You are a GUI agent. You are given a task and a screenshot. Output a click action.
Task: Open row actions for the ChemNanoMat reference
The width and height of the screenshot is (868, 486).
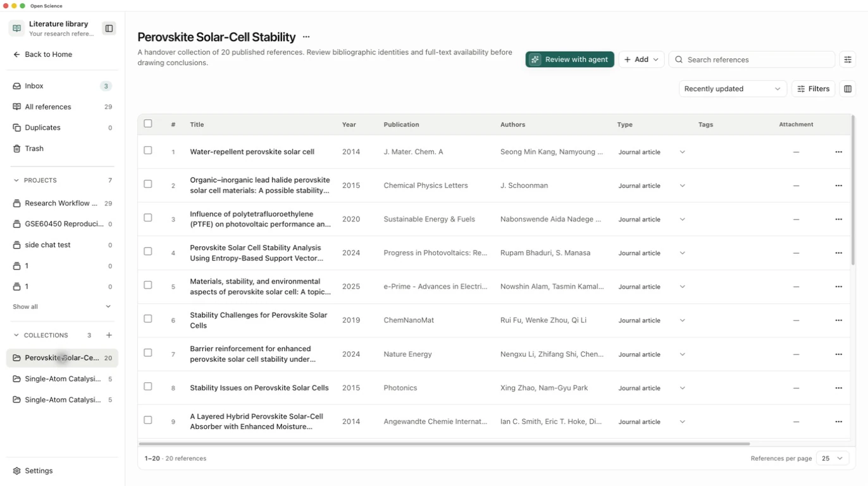(x=839, y=320)
